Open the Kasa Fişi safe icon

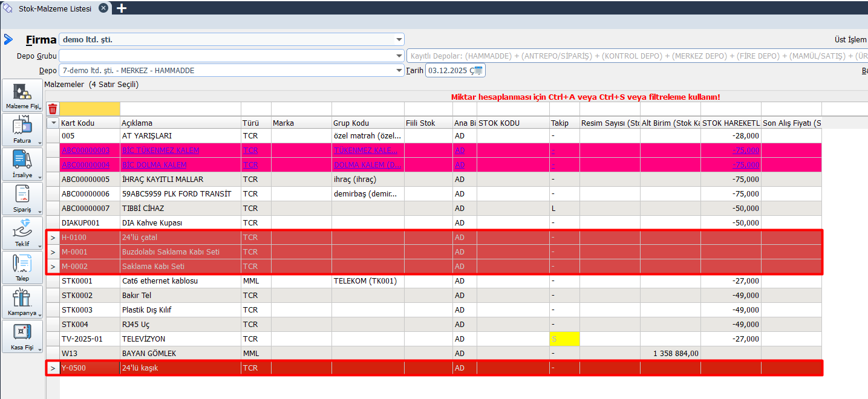pyautogui.click(x=22, y=334)
